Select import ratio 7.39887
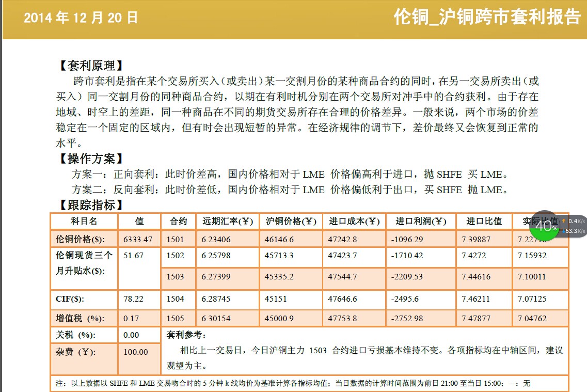The height and width of the screenshot is (392, 587). pos(476,239)
